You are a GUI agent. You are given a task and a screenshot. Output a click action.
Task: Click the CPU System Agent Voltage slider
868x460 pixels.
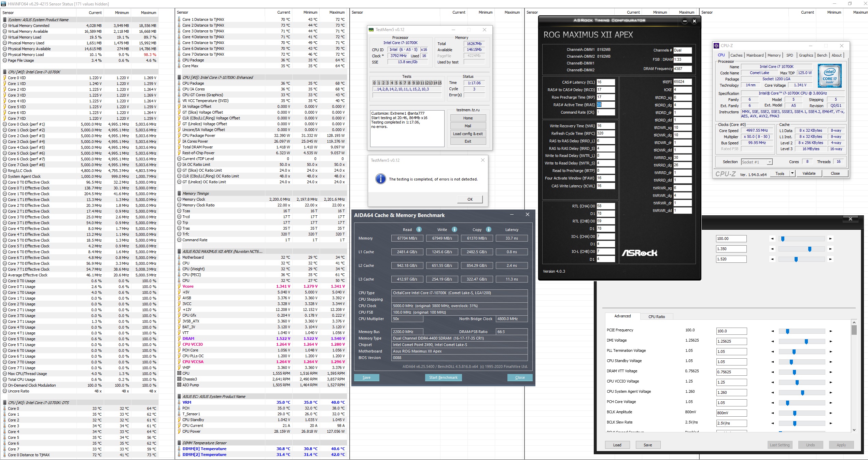(x=802, y=392)
